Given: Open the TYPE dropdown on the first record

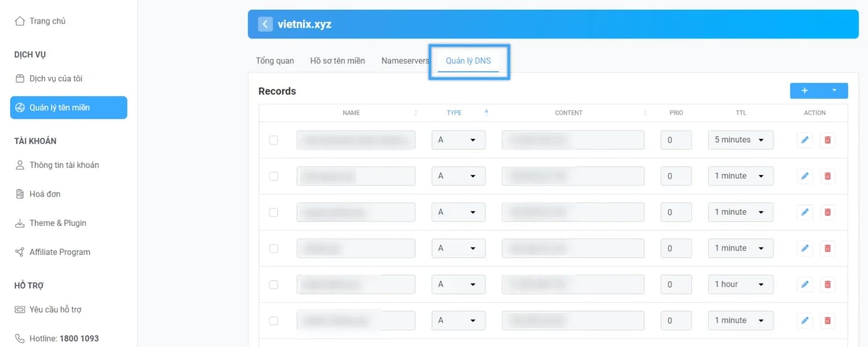Looking at the screenshot, I should [458, 140].
